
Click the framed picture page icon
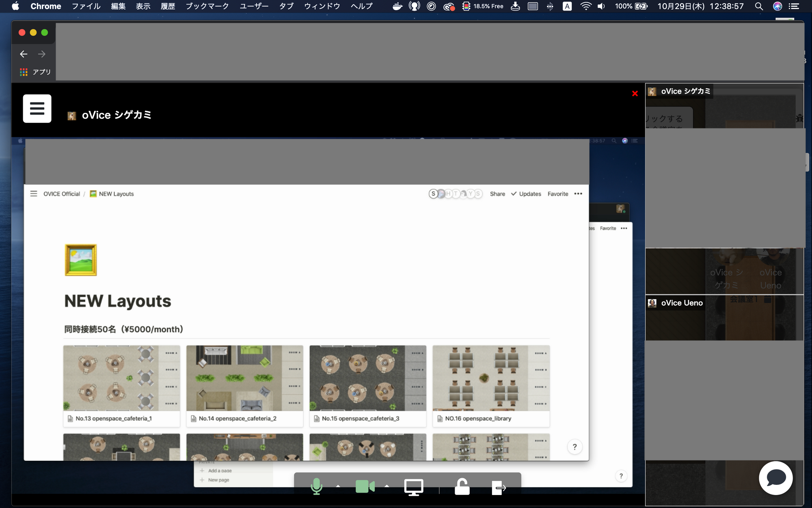pos(81,260)
